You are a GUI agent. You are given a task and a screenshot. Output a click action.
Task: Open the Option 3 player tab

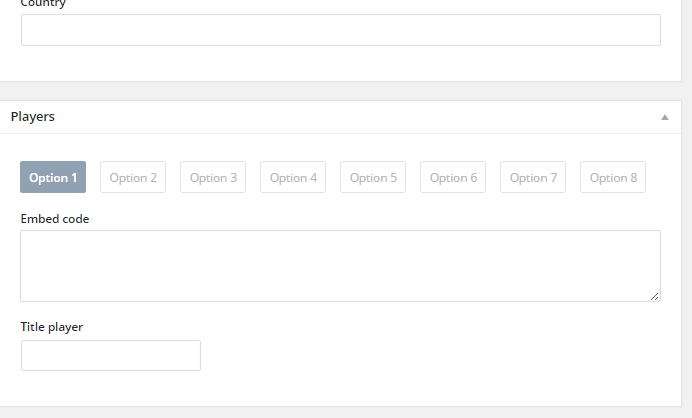click(x=213, y=178)
